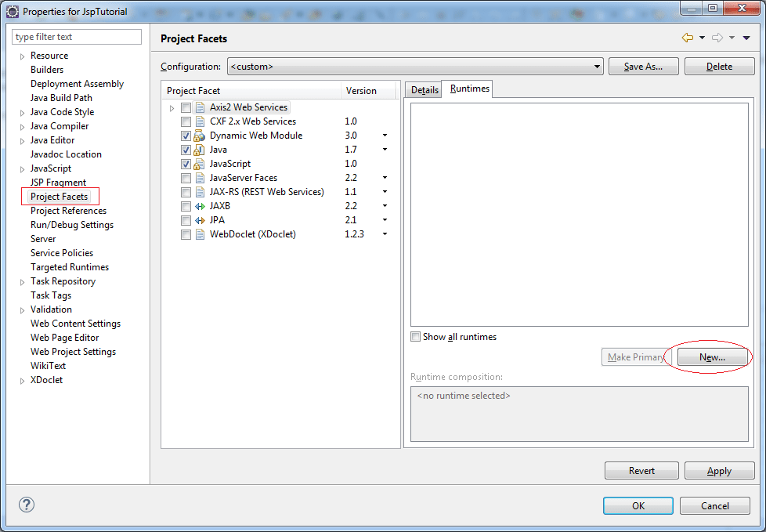The height and width of the screenshot is (532, 766).
Task: Check the Show all runtimes option
Action: [416, 336]
